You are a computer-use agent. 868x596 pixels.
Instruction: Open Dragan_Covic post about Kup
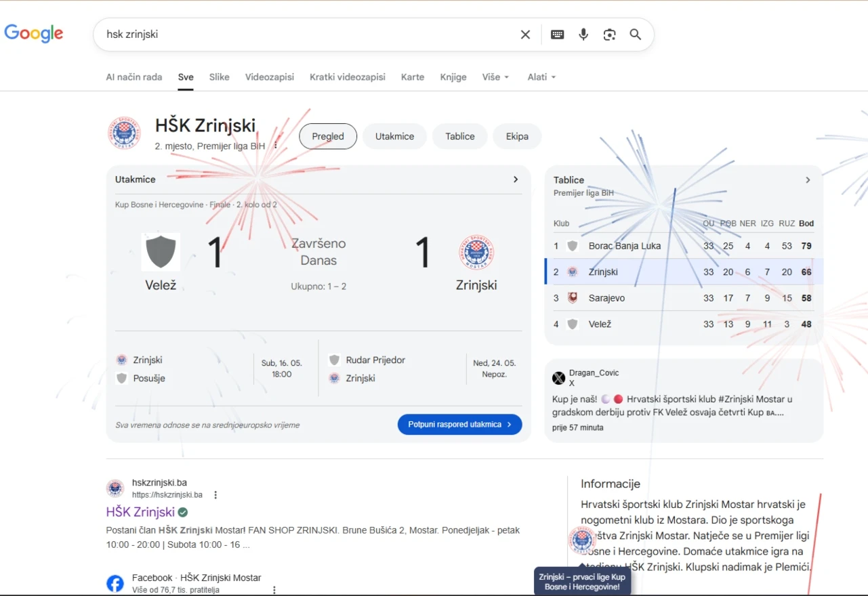[684, 400]
